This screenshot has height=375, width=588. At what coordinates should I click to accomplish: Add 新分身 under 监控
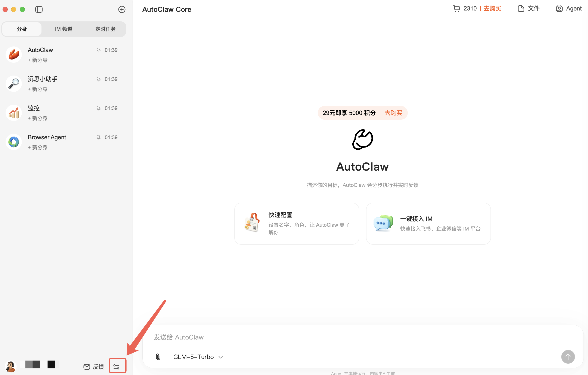click(38, 118)
